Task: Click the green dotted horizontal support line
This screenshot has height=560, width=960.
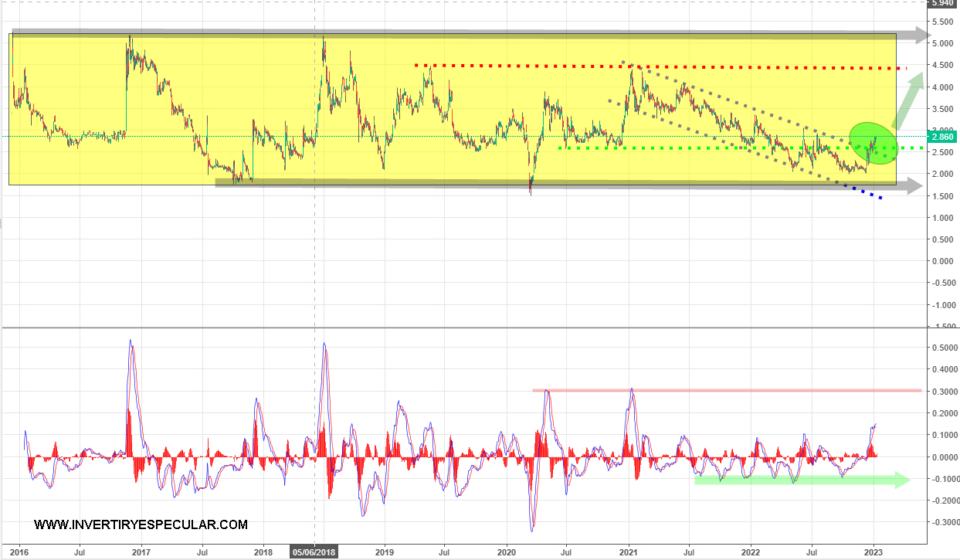Action: click(695, 148)
